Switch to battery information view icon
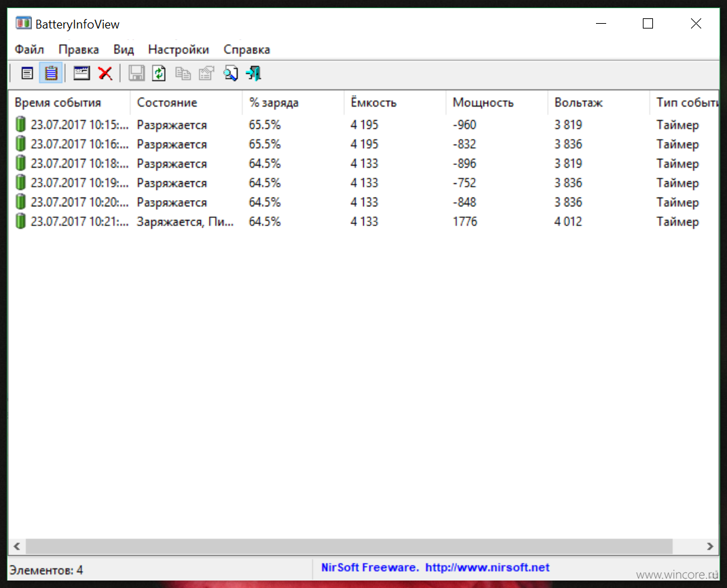The image size is (727, 588). pos(27,73)
